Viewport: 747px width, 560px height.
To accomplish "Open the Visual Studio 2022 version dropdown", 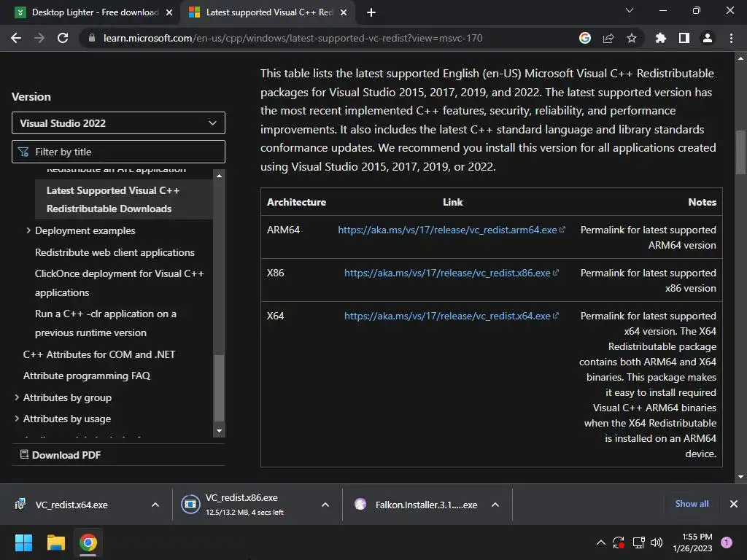I will point(118,123).
